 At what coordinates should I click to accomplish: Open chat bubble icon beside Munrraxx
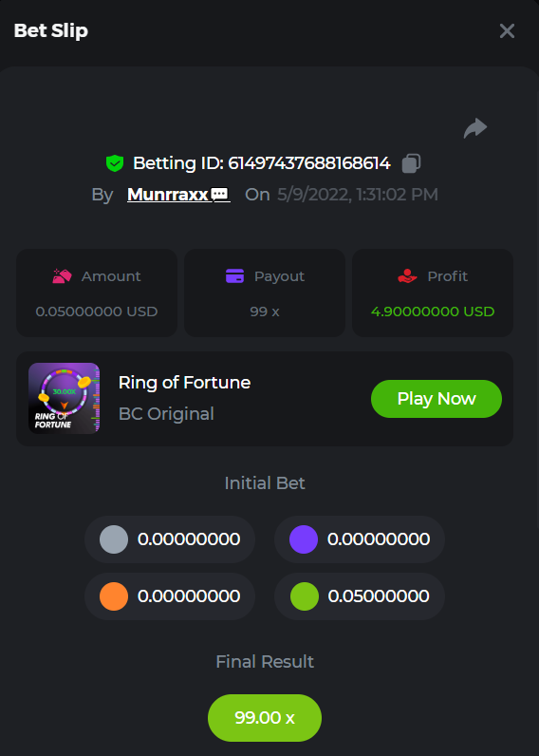pos(220,195)
